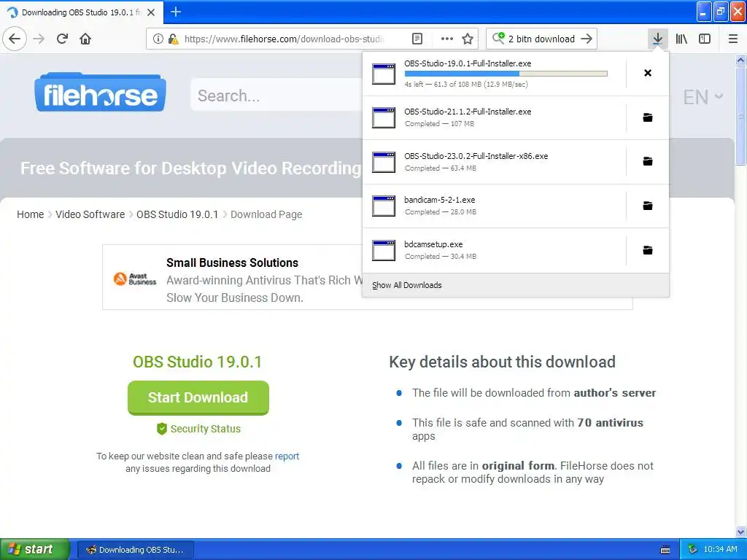This screenshot has height=560, width=747.
Task: Click the '2 bitn download' search box
Action: point(541,39)
